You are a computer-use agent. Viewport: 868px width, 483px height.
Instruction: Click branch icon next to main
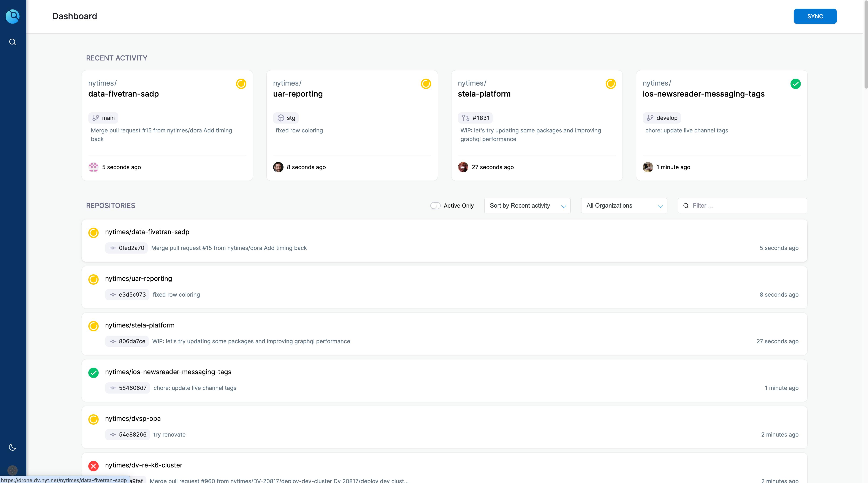coord(96,118)
